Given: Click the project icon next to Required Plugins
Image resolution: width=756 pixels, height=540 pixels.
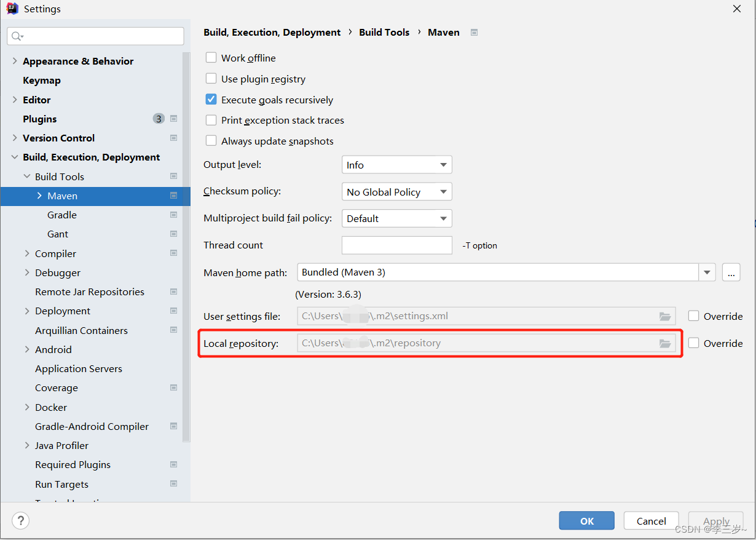Looking at the screenshot, I should (x=174, y=464).
